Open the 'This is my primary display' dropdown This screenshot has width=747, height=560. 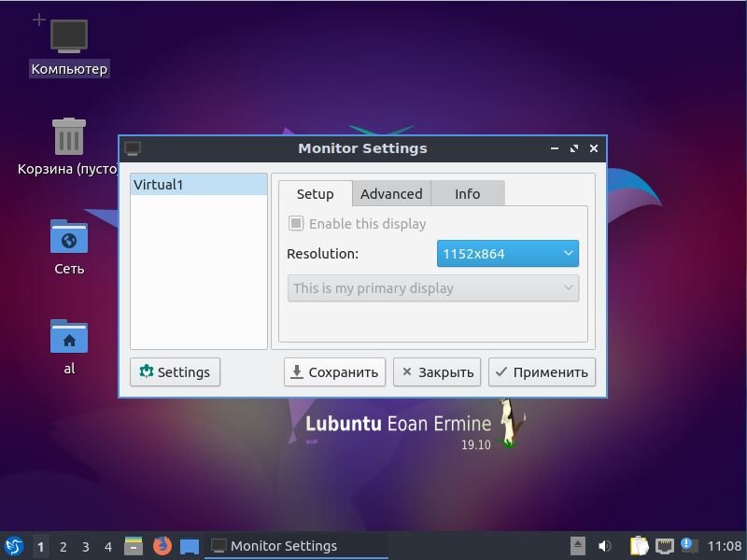tap(432, 288)
